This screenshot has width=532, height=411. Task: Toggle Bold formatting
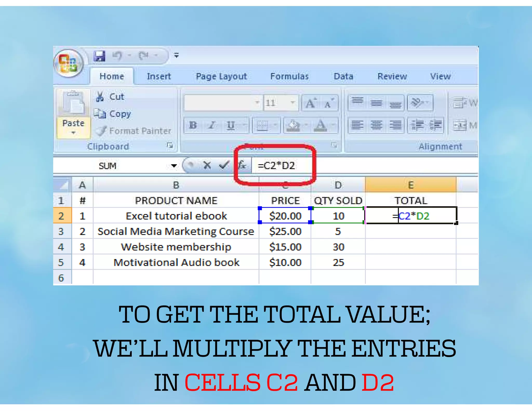[x=193, y=125]
